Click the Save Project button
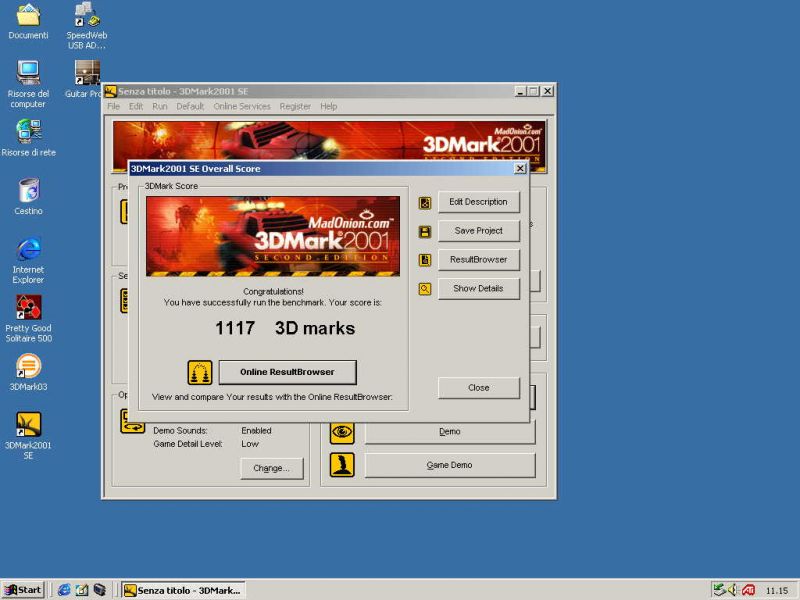 click(x=479, y=231)
